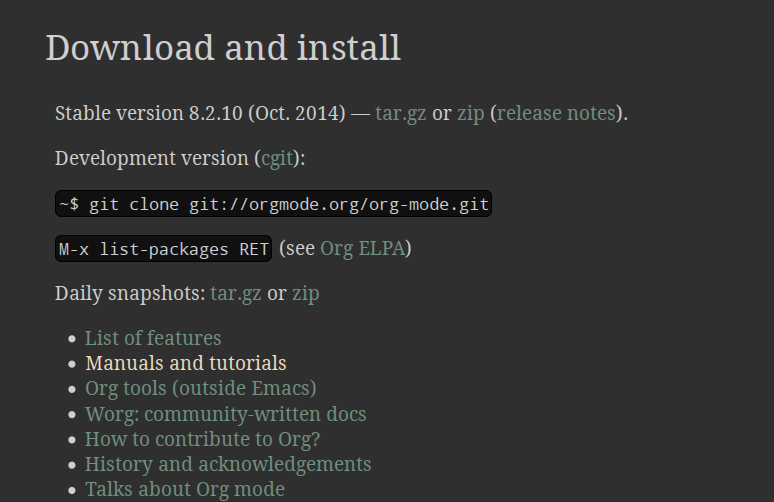Visit Worg: community-written docs
The width and height of the screenshot is (774, 502).
coord(225,414)
